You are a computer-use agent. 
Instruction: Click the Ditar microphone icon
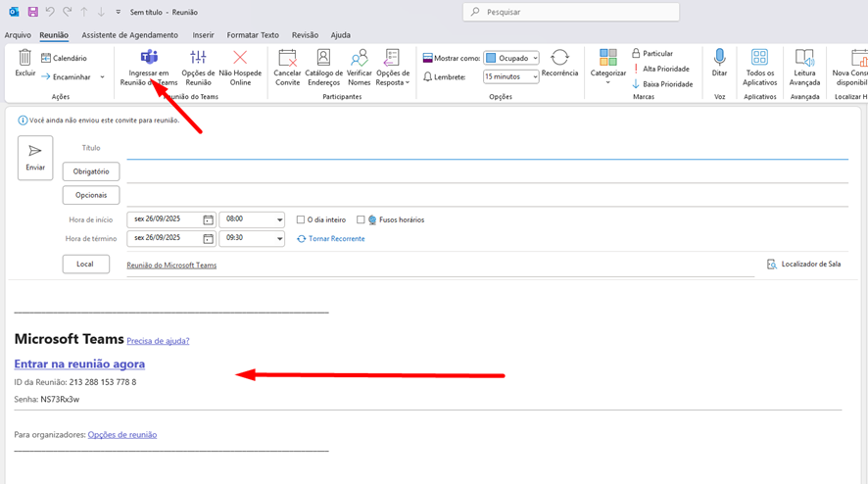click(720, 58)
